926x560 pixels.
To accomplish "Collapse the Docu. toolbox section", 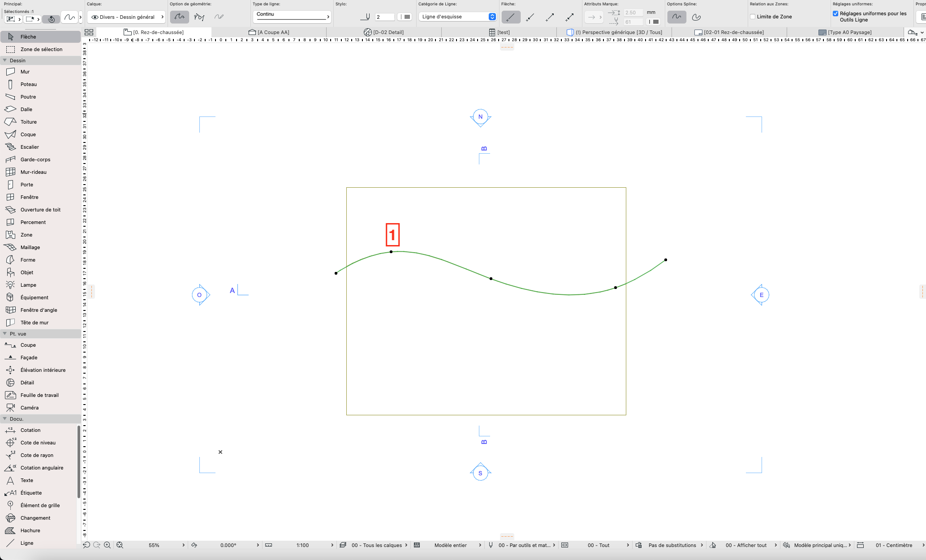I will click(x=5, y=419).
